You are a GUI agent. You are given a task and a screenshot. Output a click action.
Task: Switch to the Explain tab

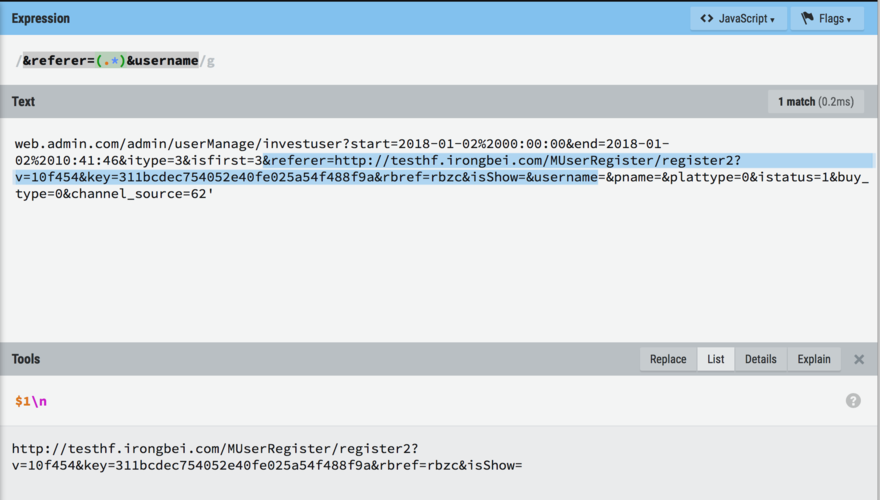(814, 359)
